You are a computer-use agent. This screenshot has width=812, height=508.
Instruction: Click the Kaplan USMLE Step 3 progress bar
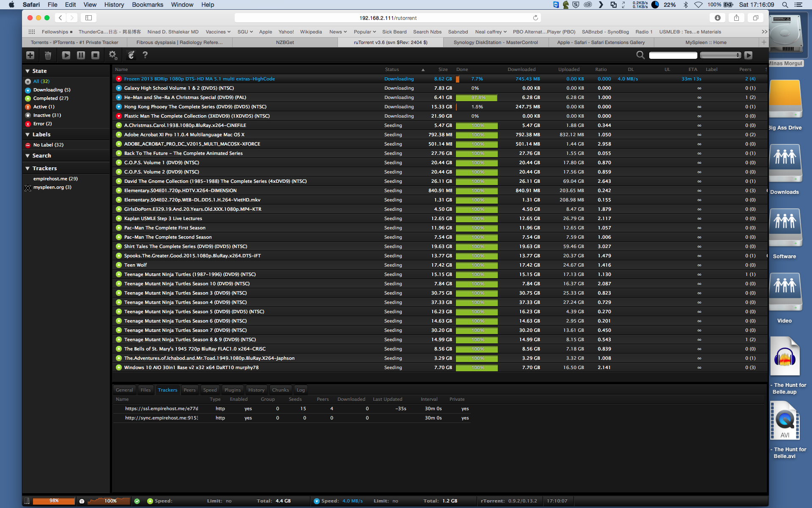point(477,218)
